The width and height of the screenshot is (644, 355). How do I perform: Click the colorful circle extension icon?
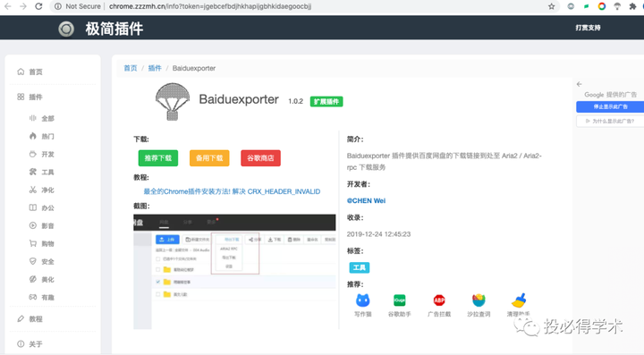pyautogui.click(x=602, y=6)
